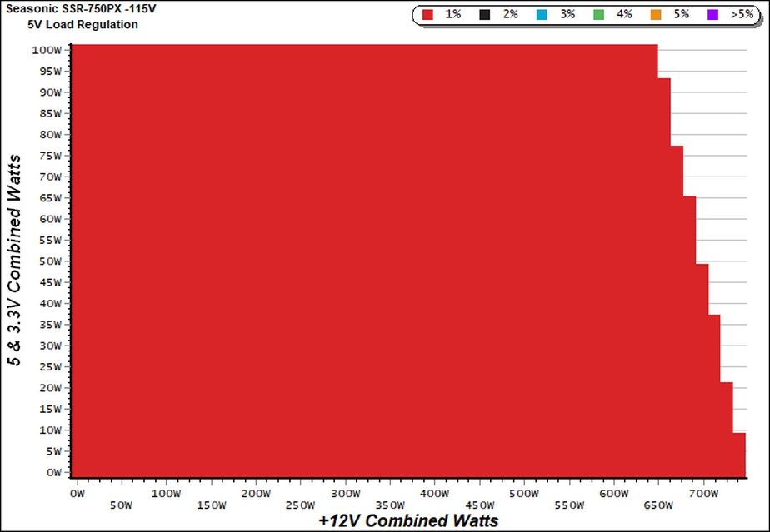Click the 650W tick on the horizontal axis
This screenshot has width=770, height=532.
click(x=658, y=505)
